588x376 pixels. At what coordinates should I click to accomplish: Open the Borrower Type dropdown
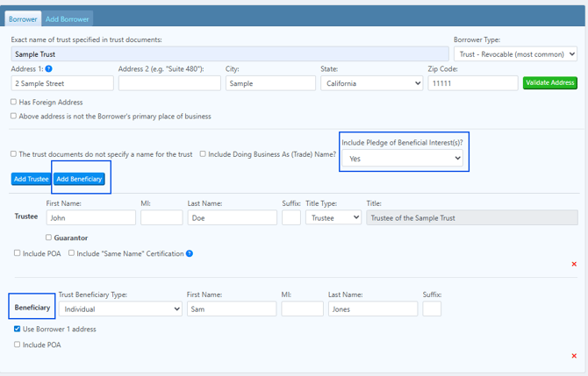point(515,54)
